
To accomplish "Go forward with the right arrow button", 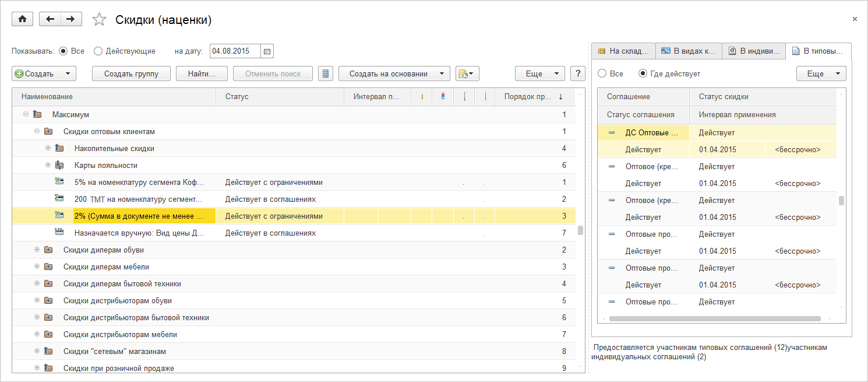I will [70, 19].
